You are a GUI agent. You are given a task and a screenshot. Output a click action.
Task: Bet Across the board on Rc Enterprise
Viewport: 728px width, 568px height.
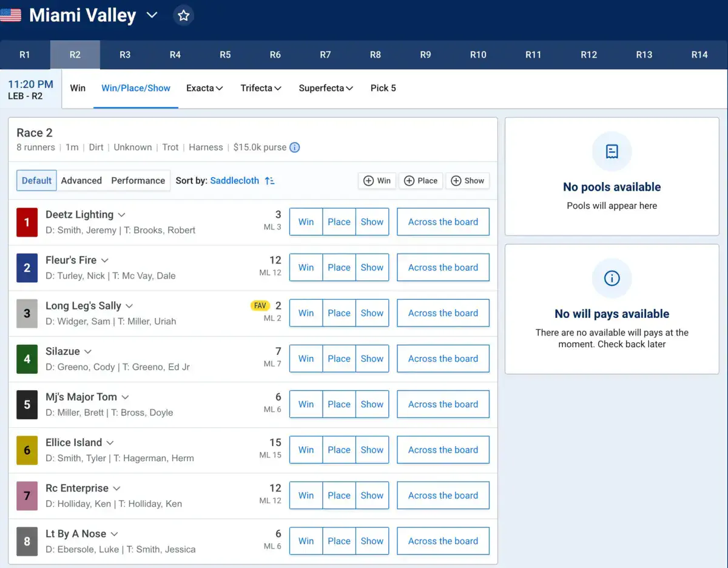pyautogui.click(x=443, y=496)
